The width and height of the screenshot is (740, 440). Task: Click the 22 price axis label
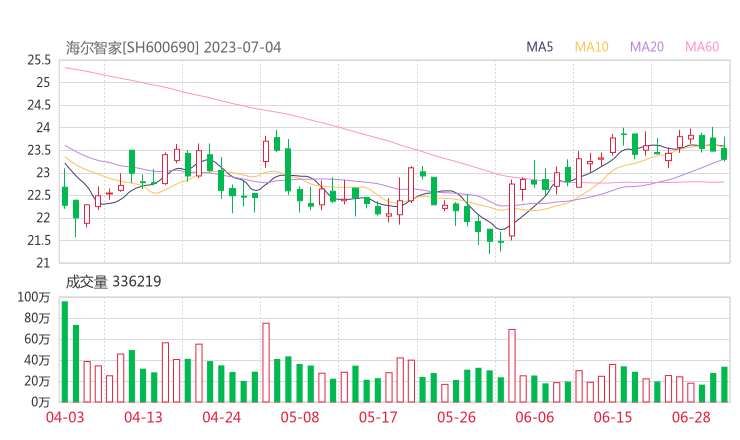[43, 218]
